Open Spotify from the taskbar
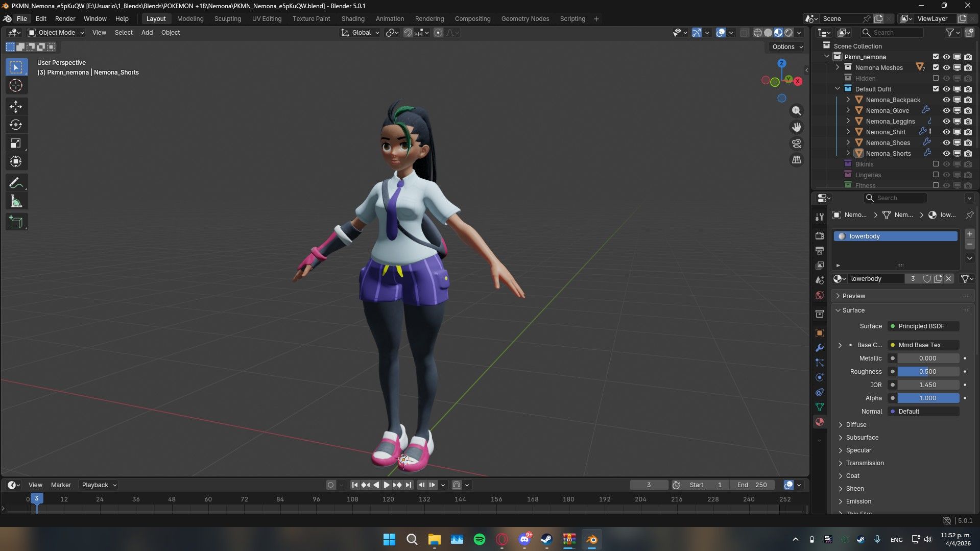The image size is (980, 551). [480, 539]
